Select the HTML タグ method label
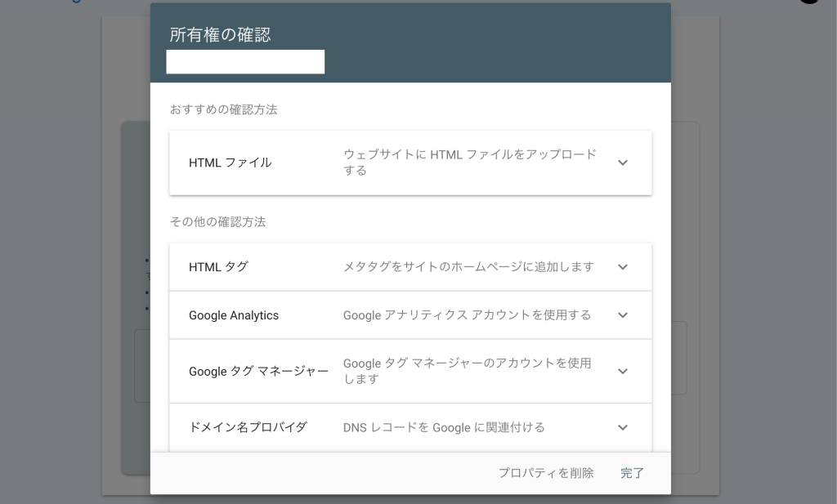The image size is (837, 504). click(219, 266)
